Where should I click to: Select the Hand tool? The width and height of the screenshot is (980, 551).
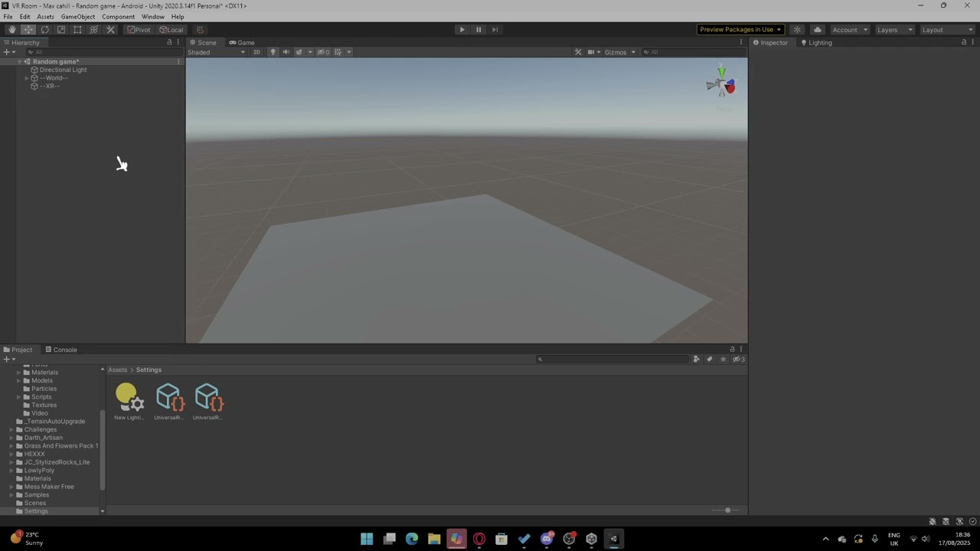click(x=11, y=30)
